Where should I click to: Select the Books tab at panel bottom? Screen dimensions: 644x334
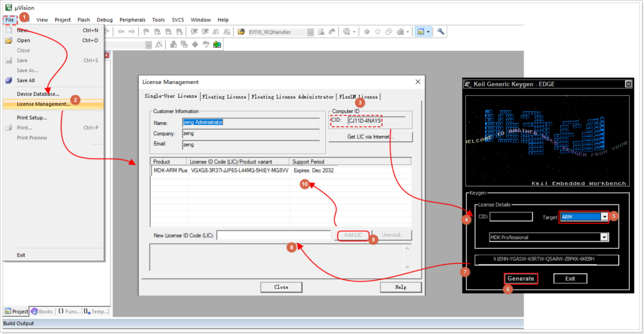(42, 311)
